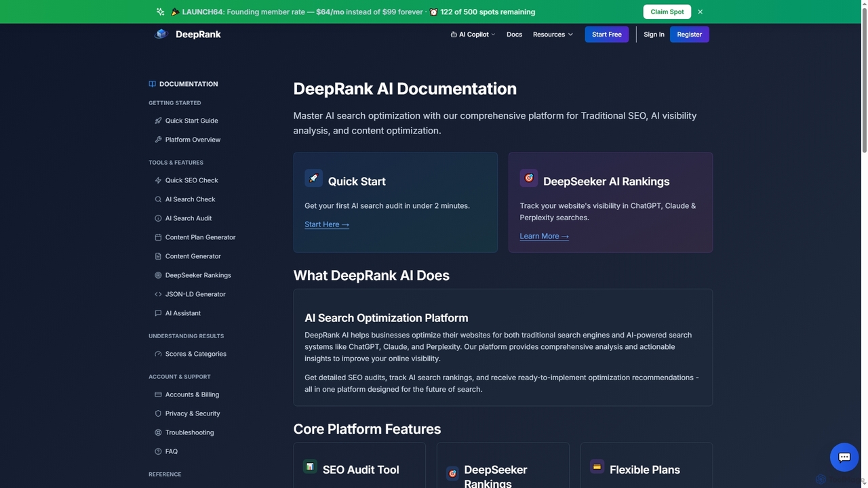Open DeepSeeker Rankings in sidebar
Image resolution: width=868 pixels, height=488 pixels.
198,275
